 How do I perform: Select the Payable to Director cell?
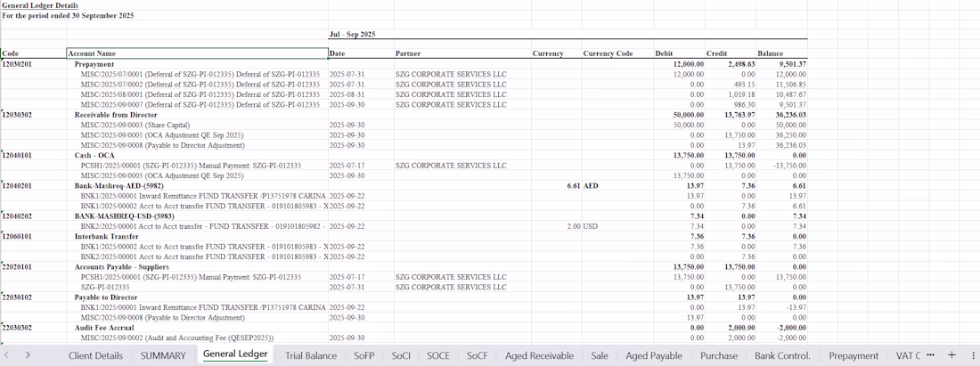point(197,297)
